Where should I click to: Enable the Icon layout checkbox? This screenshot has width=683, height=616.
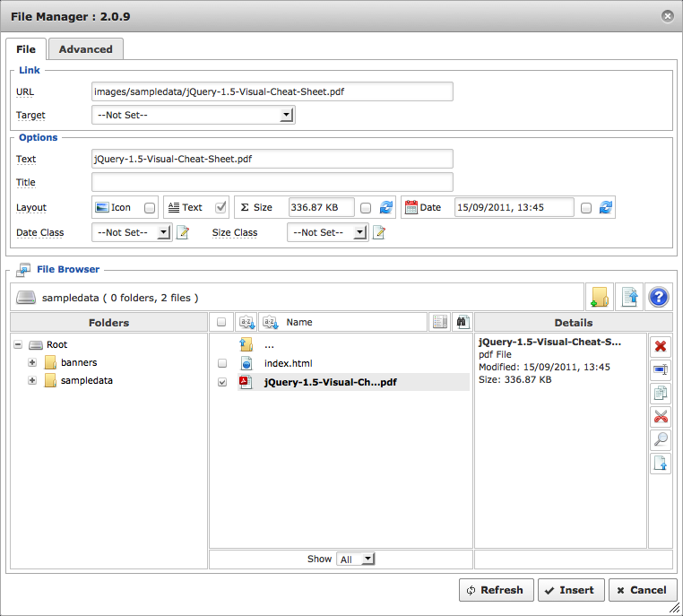(150, 208)
